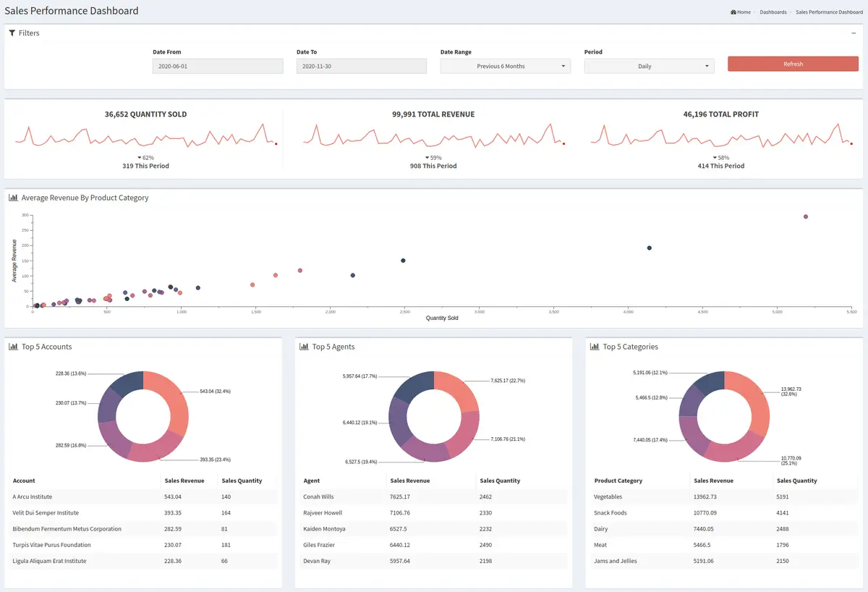Image resolution: width=868 pixels, height=592 pixels.
Task: Open the Date Range dropdown showing Previous 6 Months
Action: [506, 66]
